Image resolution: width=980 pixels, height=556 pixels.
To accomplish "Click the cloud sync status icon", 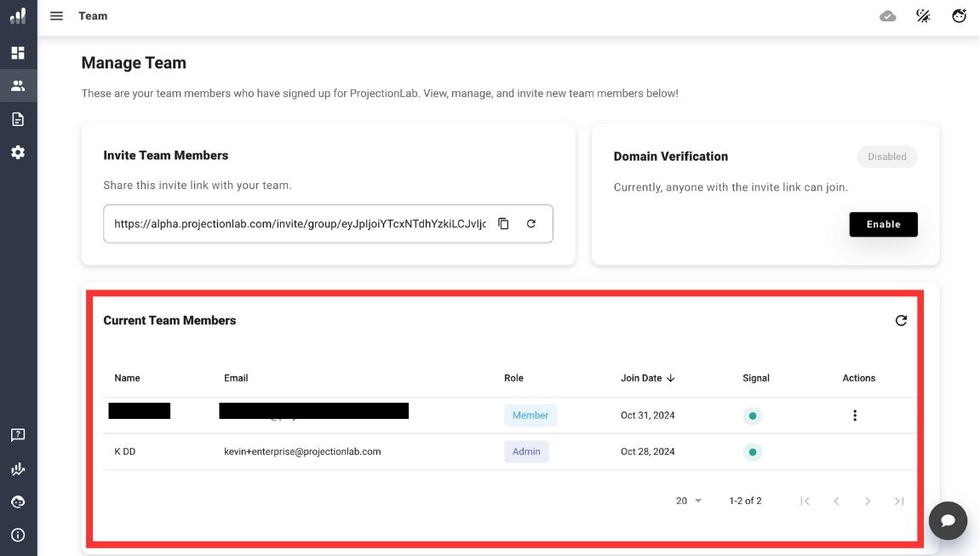I will point(888,16).
